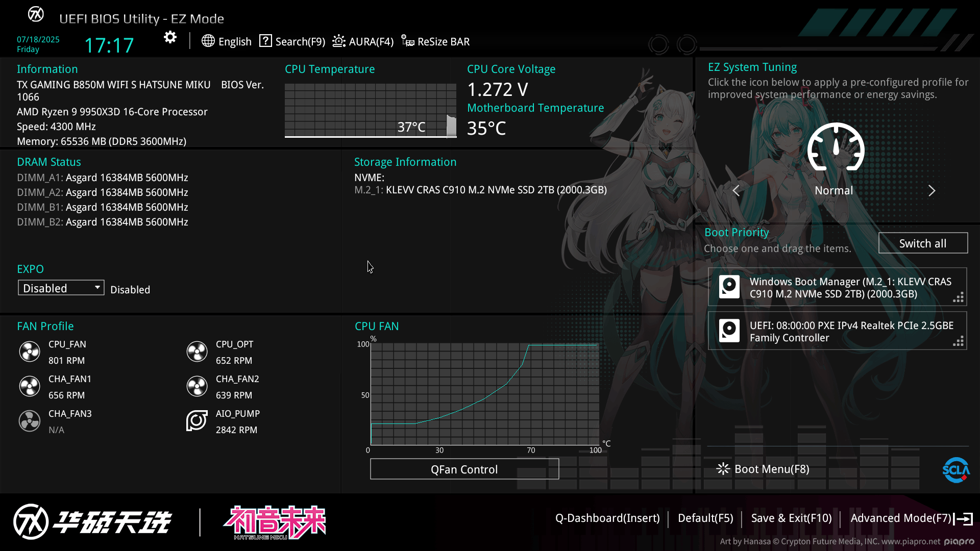Click the Advanced Mode exit arrow icon
This screenshot has height=551, width=980.
(963, 519)
